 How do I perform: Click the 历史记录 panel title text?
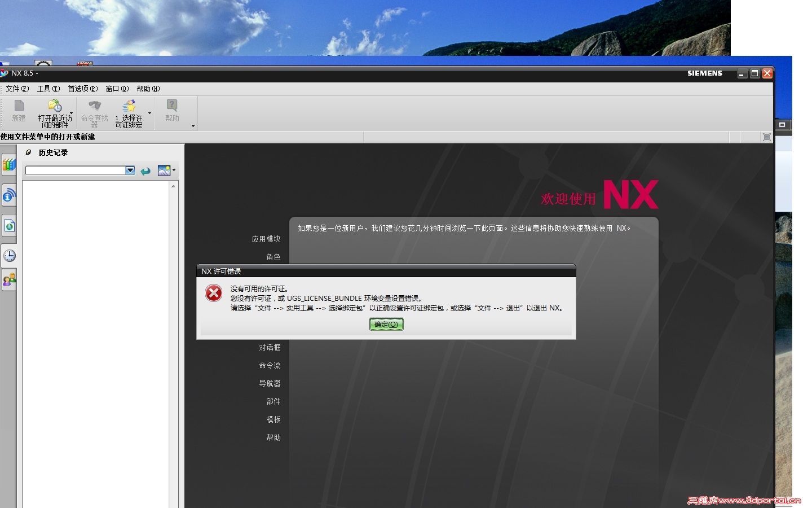click(x=53, y=152)
